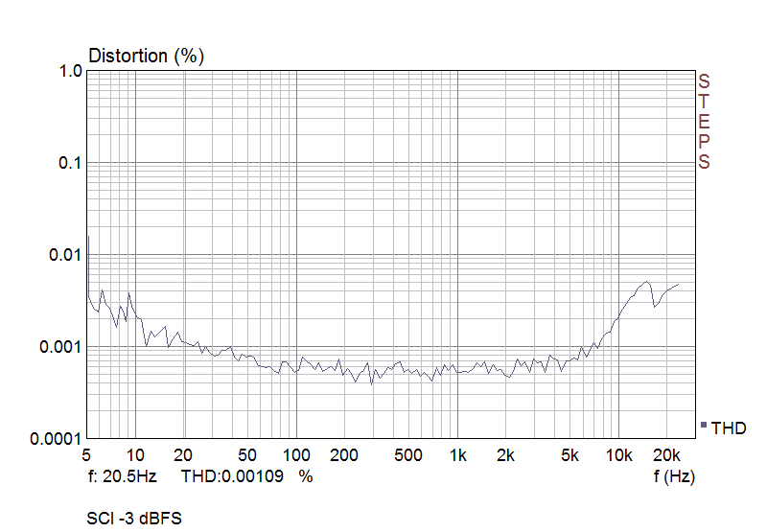
Task: Click the SCI -3 dBFS caption
Action: click(134, 518)
